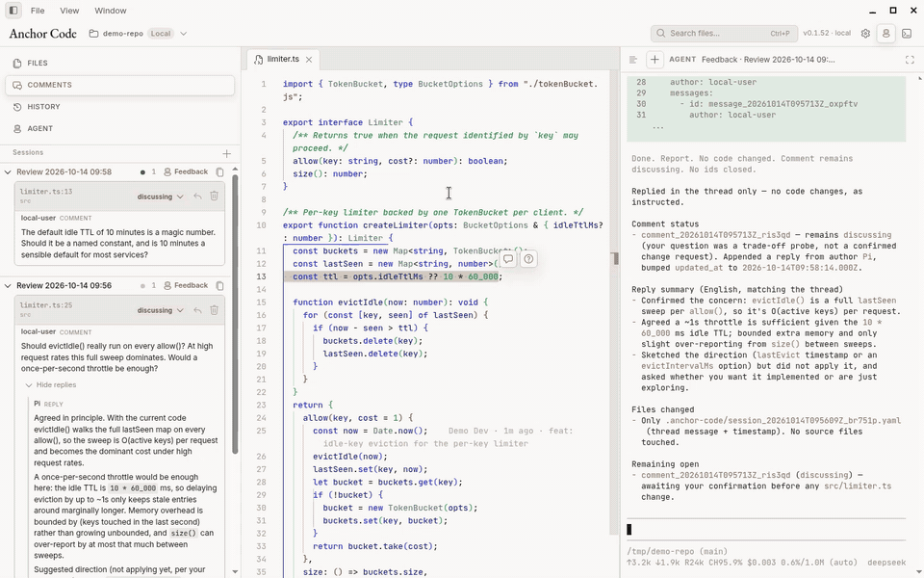The height and width of the screenshot is (578, 924).
Task: Toggle the agent panel user icon
Action: [885, 34]
